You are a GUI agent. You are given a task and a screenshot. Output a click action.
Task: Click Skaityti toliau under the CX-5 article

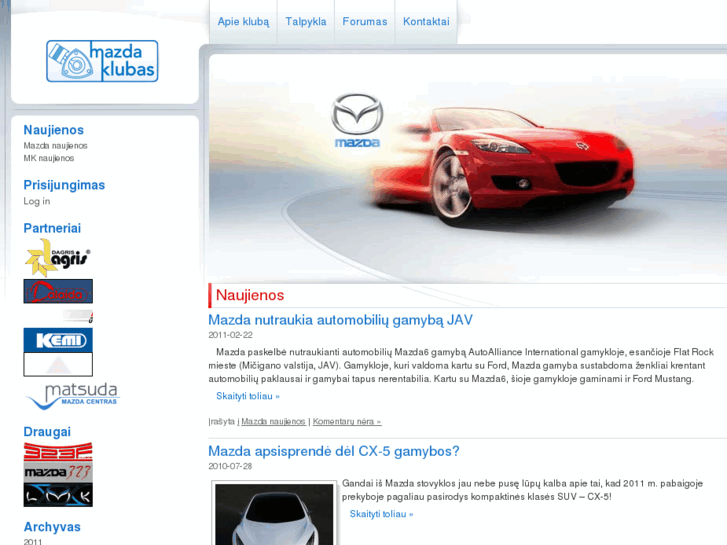[x=381, y=514]
